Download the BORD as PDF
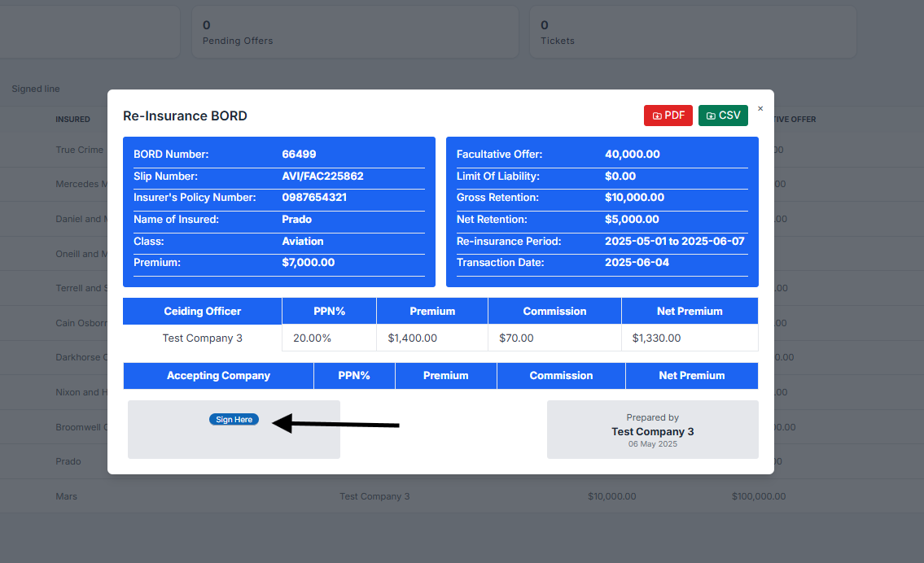The width and height of the screenshot is (924, 563). (x=668, y=116)
